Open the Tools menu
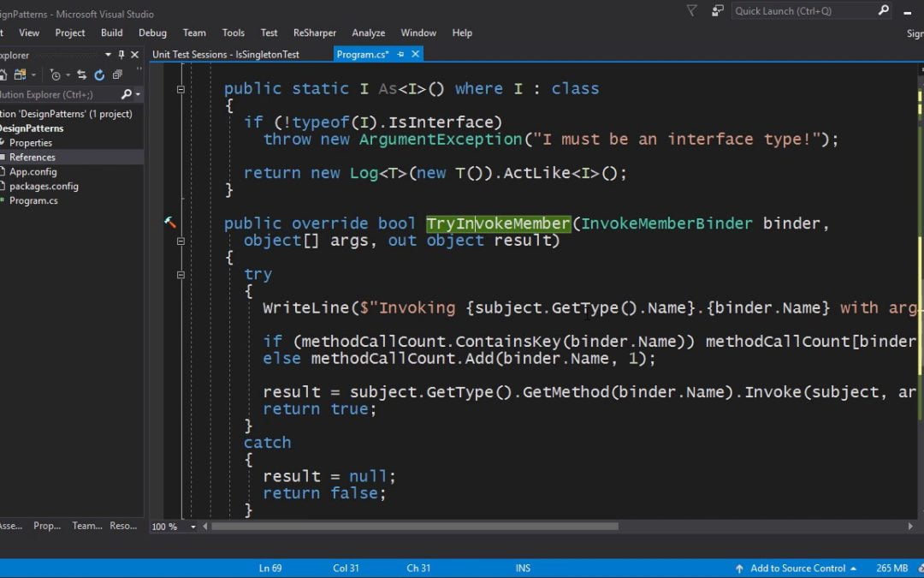924x578 pixels. click(x=234, y=33)
